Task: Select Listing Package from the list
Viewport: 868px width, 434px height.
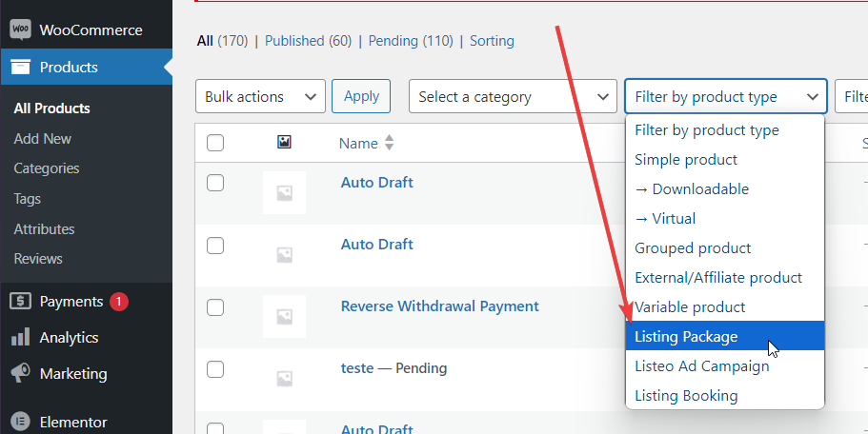Action: [x=686, y=337]
